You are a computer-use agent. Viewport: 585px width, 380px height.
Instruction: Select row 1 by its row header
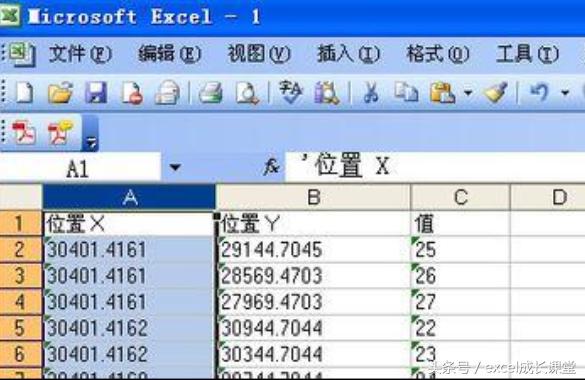point(21,224)
